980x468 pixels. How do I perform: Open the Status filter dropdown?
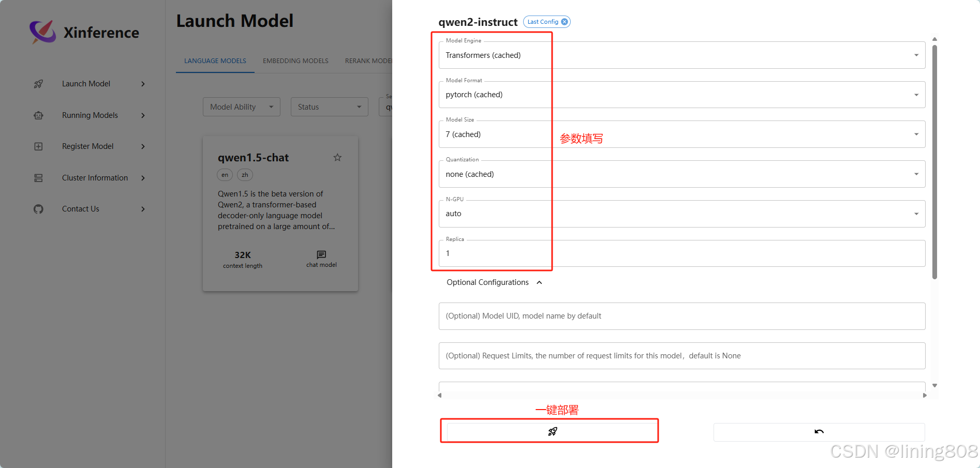pos(330,107)
